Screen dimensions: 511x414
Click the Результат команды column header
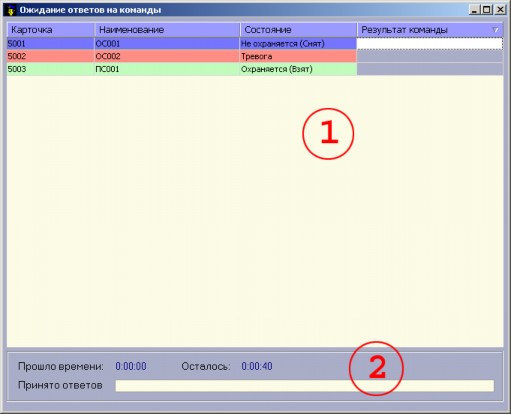tap(430, 30)
